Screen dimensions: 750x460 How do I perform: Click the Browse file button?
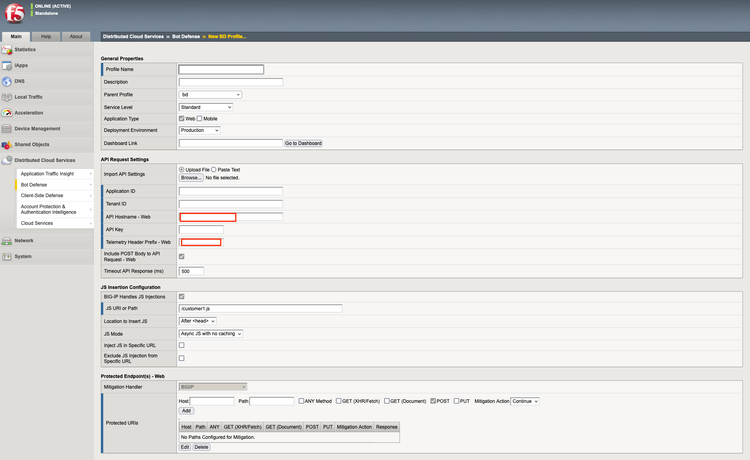pyautogui.click(x=190, y=178)
